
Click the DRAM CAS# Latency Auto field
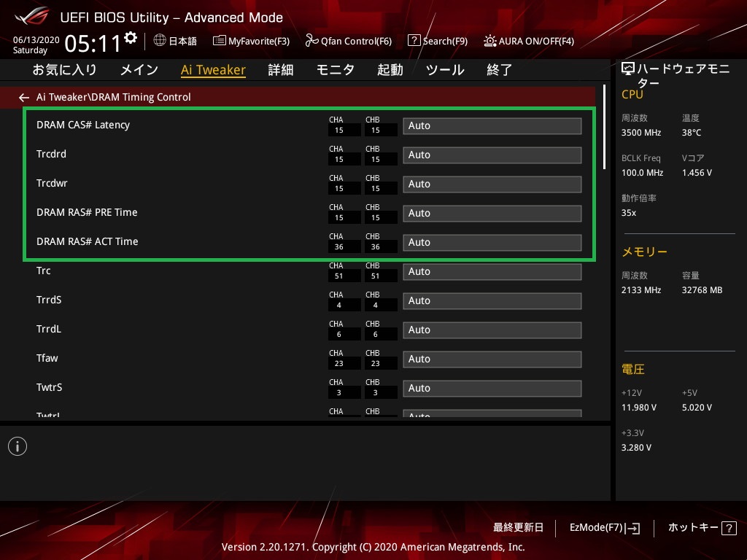492,126
